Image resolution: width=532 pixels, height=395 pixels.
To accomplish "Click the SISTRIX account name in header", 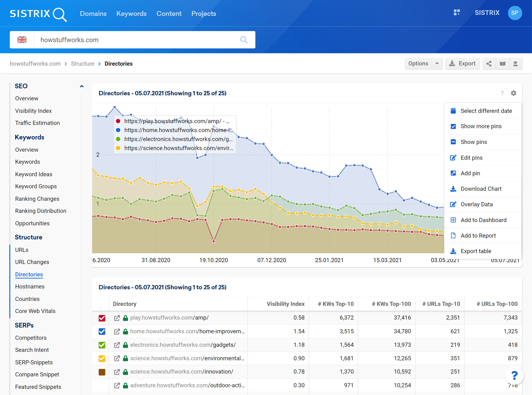I will (487, 13).
